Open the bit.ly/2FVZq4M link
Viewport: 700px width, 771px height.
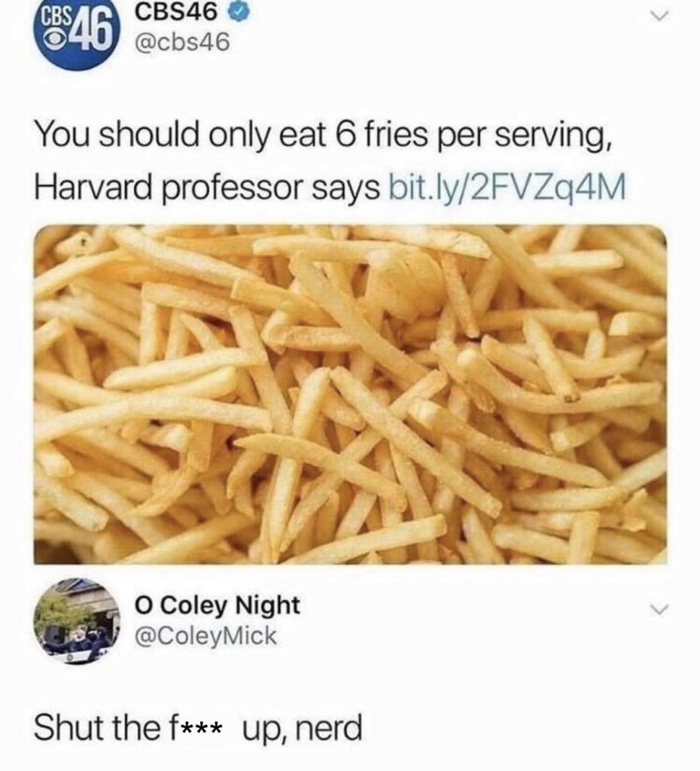(508, 187)
